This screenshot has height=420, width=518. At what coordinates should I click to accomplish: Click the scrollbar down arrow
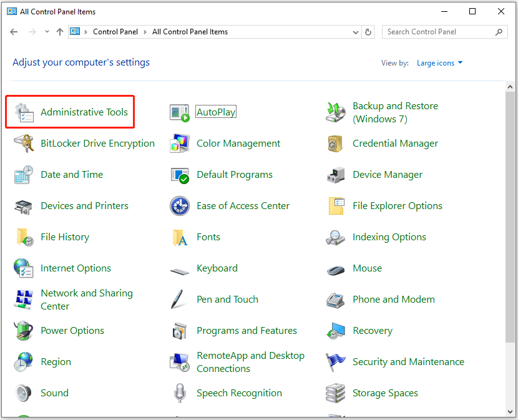point(510,412)
